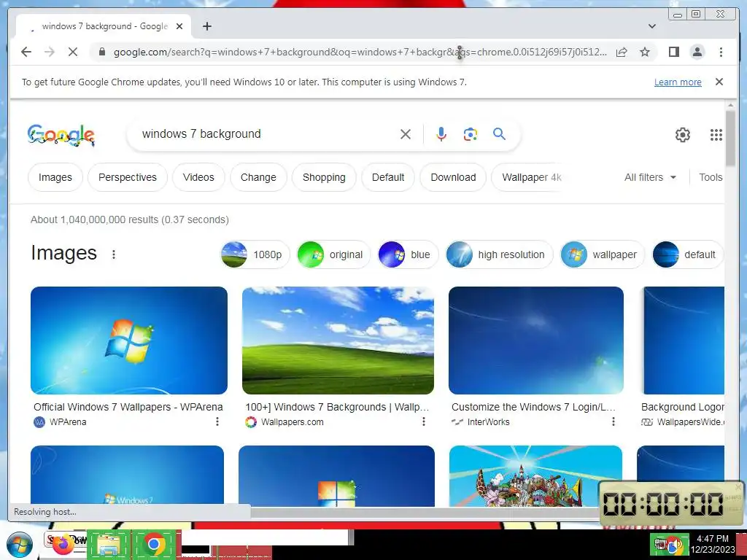Open File Explorer from the taskbar

pos(109,545)
